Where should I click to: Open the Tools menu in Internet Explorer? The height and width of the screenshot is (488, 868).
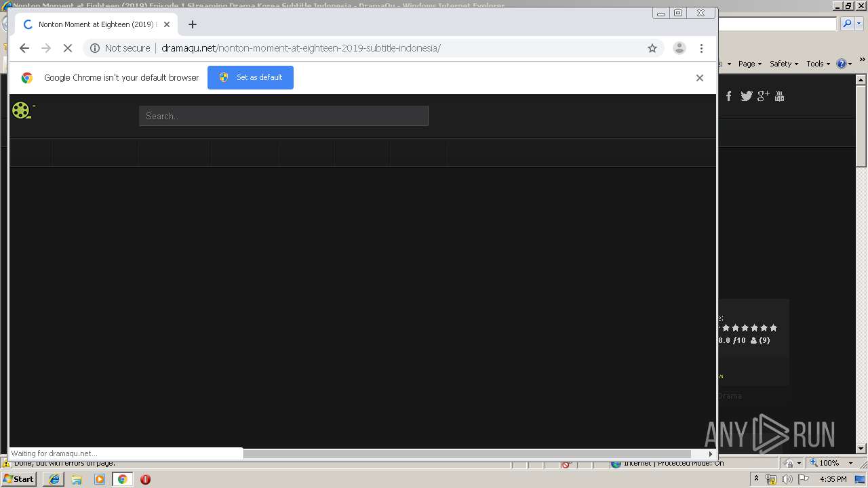point(818,64)
